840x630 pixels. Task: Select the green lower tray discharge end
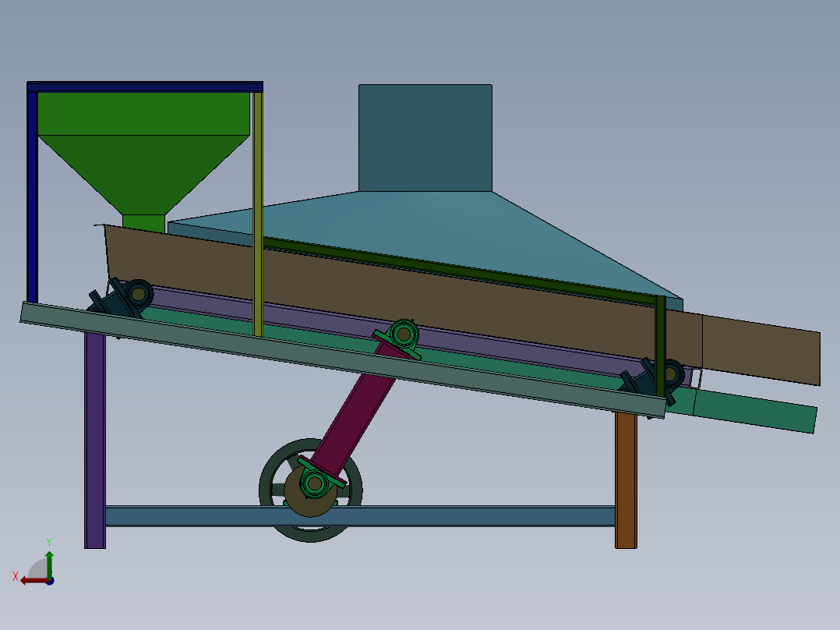click(754, 411)
